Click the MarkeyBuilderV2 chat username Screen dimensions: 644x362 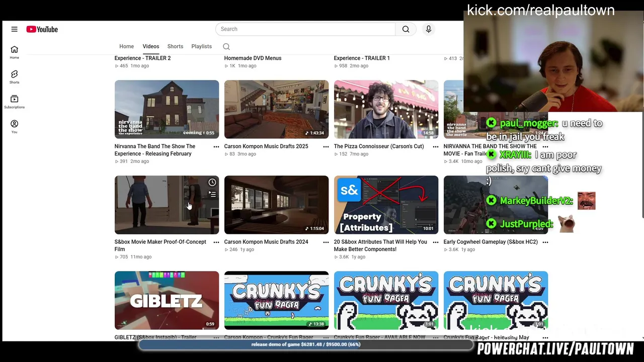[536, 201]
